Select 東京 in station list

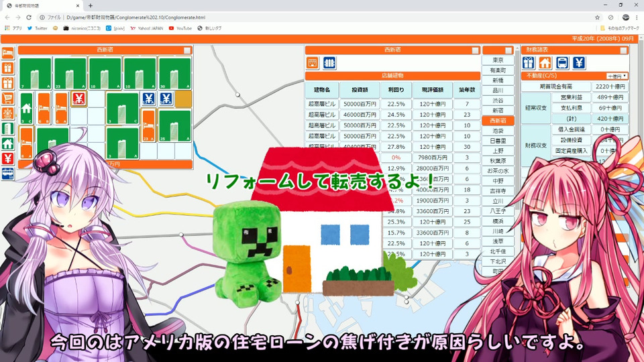[498, 60]
